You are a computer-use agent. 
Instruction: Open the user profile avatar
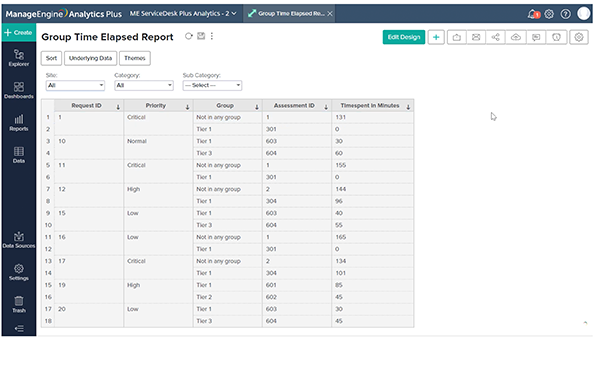584,13
